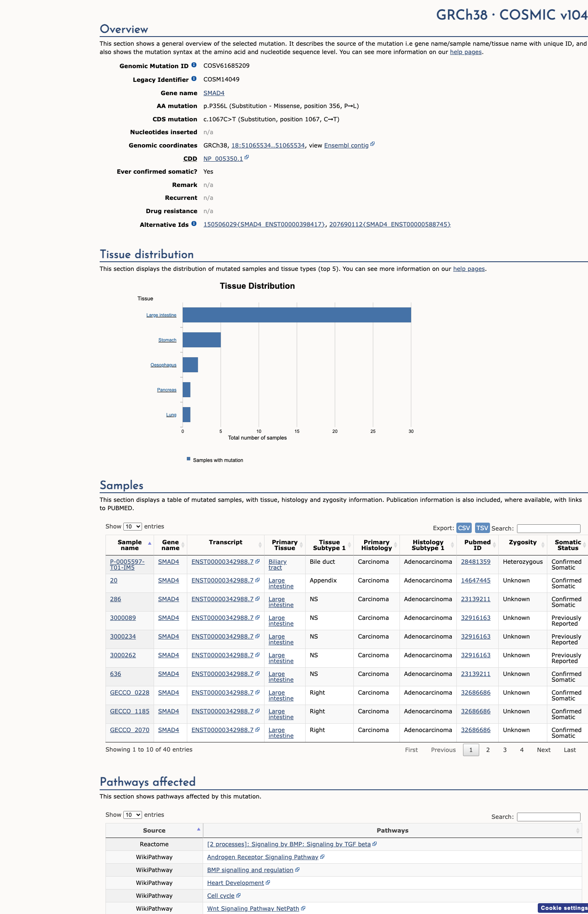Export samples table as TSV
The width and height of the screenshot is (588, 914).
point(482,528)
